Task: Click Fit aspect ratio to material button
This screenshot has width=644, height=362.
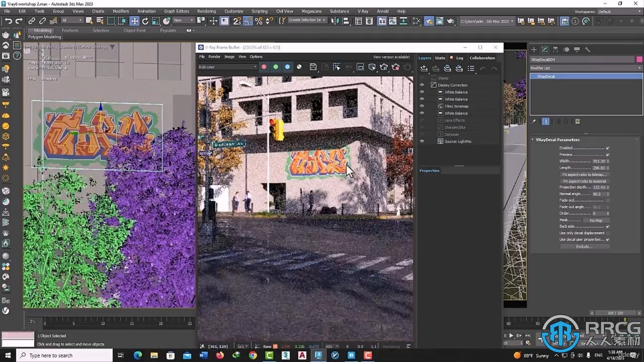Action: coord(585,181)
